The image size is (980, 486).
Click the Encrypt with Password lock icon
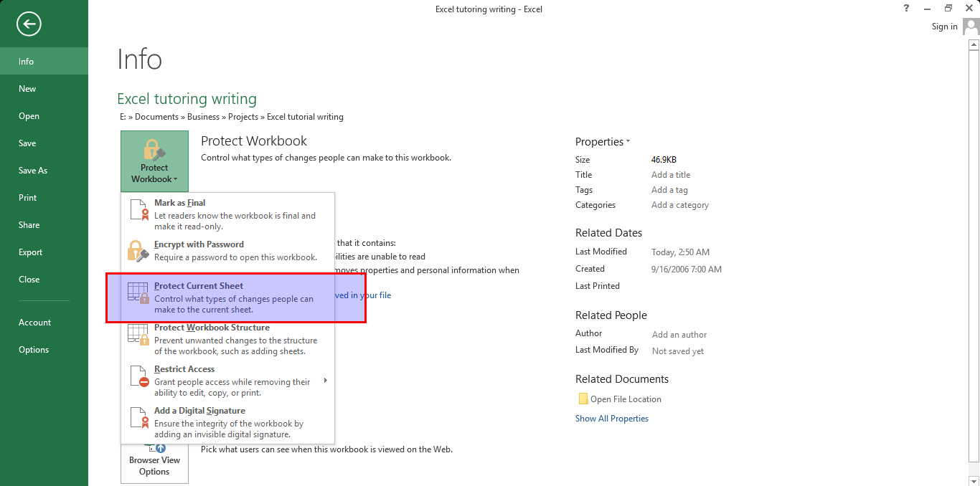(x=138, y=251)
